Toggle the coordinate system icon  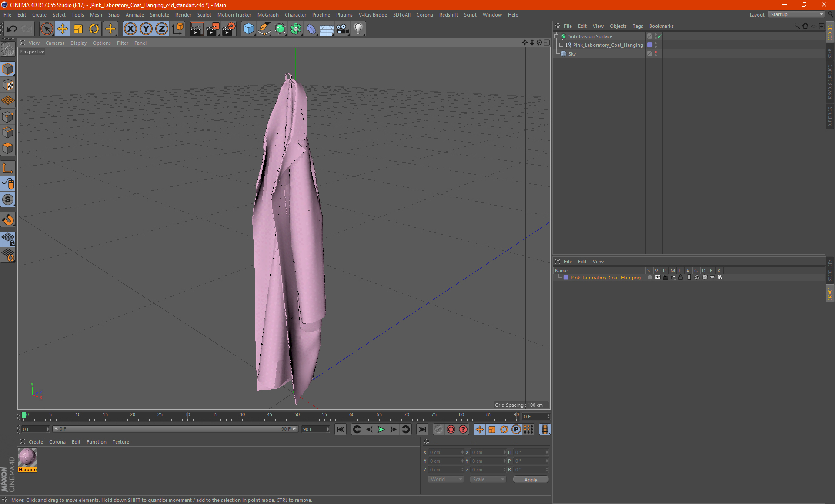(178, 29)
